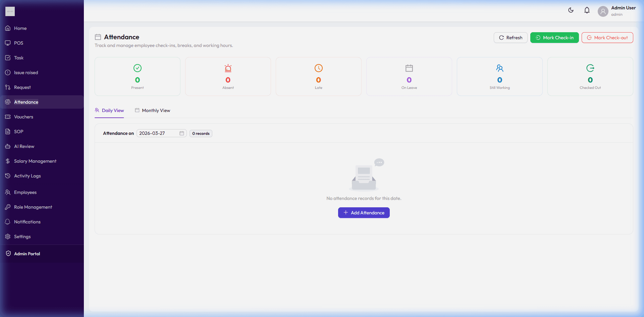Expand the Admin User profile menu
The width and height of the screenshot is (644, 317).
point(616,11)
